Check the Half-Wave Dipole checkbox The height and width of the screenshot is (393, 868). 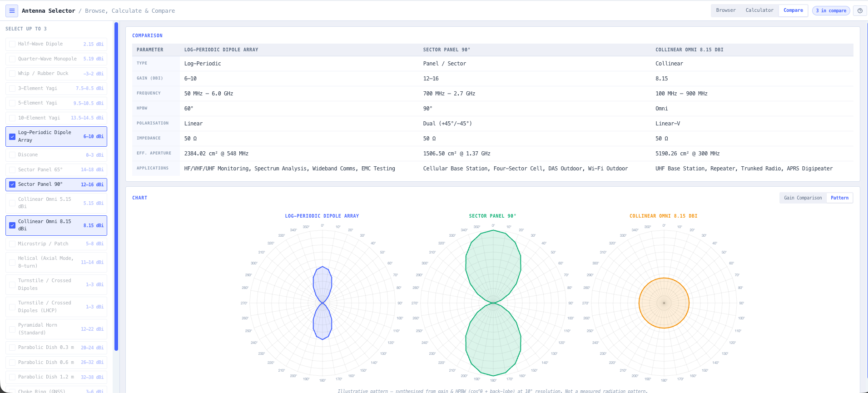click(12, 44)
